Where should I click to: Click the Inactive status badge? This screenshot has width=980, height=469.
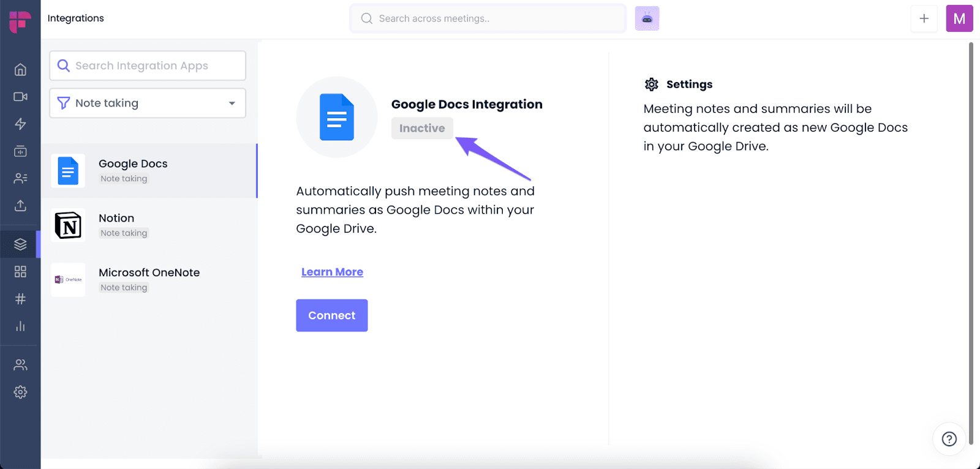(422, 128)
